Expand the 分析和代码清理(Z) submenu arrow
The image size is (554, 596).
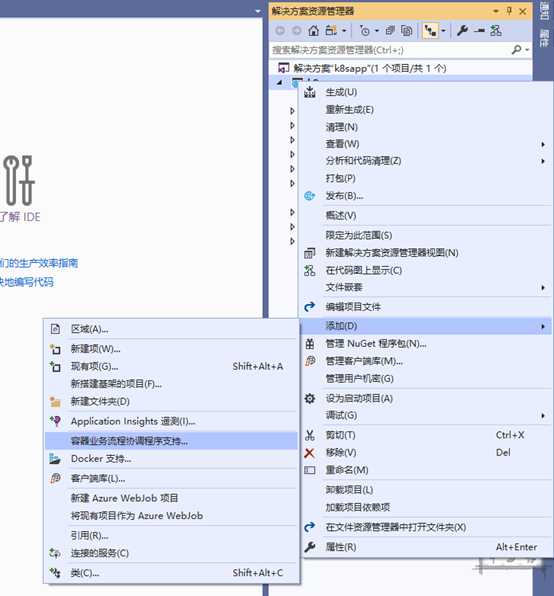(543, 161)
